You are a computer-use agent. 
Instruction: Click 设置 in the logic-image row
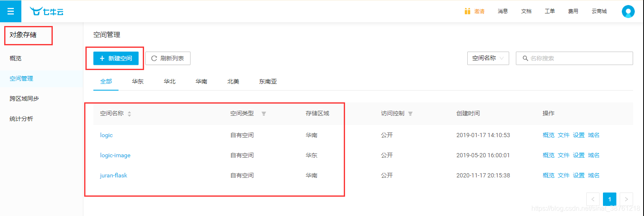pyautogui.click(x=579, y=155)
